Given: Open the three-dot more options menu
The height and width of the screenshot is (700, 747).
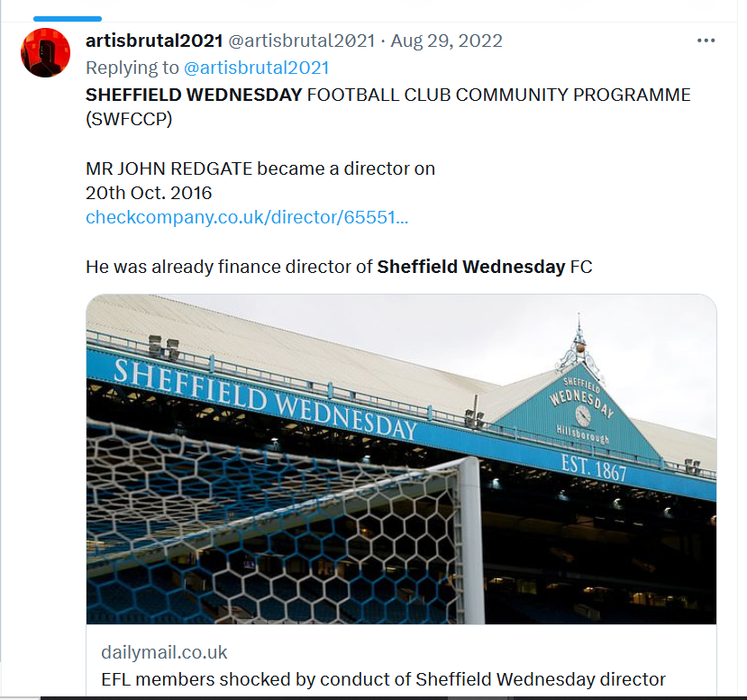Looking at the screenshot, I should 706,41.
